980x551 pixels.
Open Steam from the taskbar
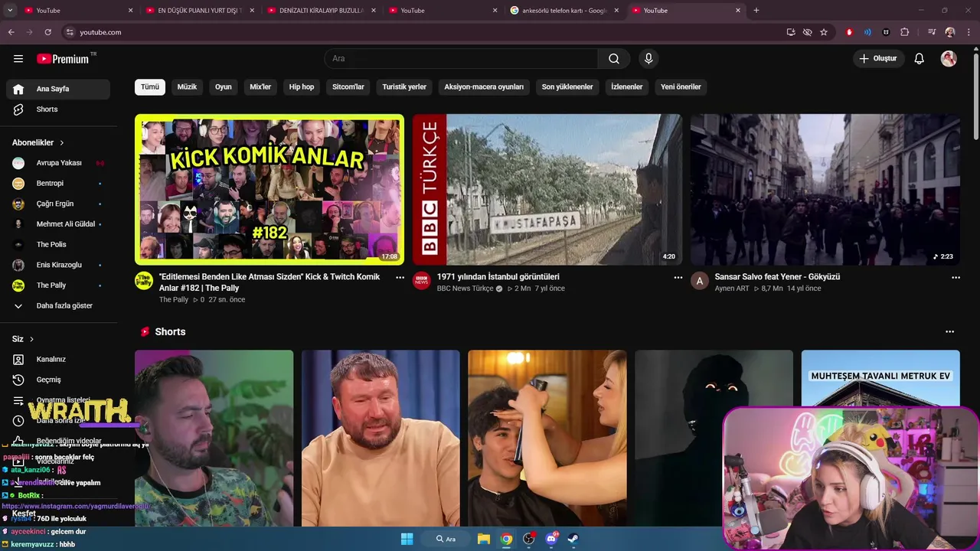point(573,539)
